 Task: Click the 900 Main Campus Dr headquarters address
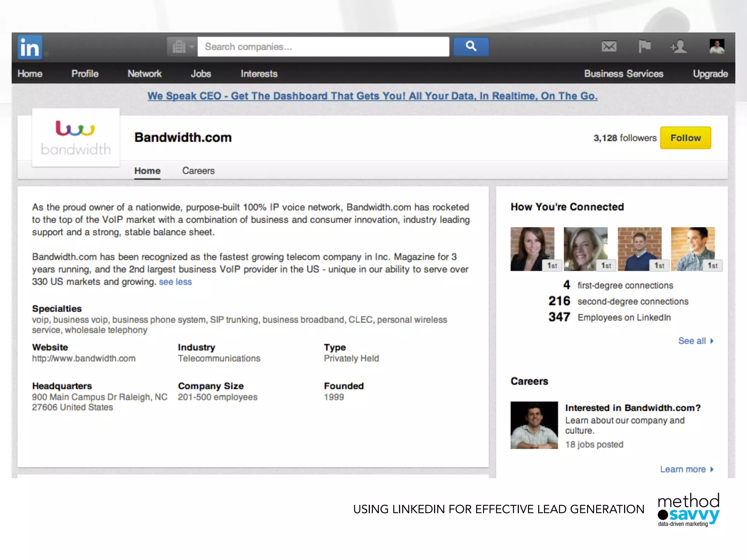tap(99, 402)
